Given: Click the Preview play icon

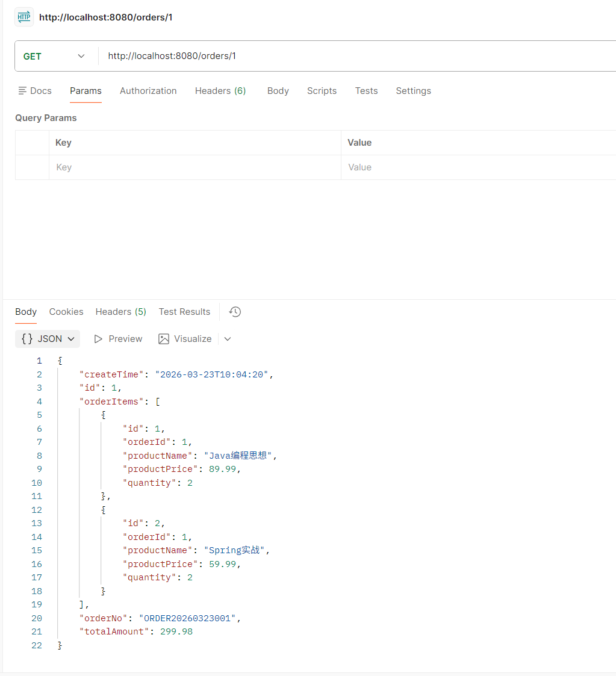Looking at the screenshot, I should tap(98, 339).
